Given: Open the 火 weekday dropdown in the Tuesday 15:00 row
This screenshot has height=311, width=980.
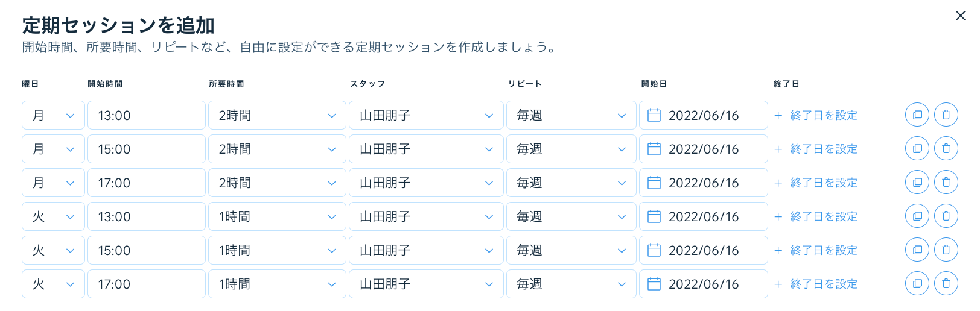Looking at the screenshot, I should [x=53, y=250].
